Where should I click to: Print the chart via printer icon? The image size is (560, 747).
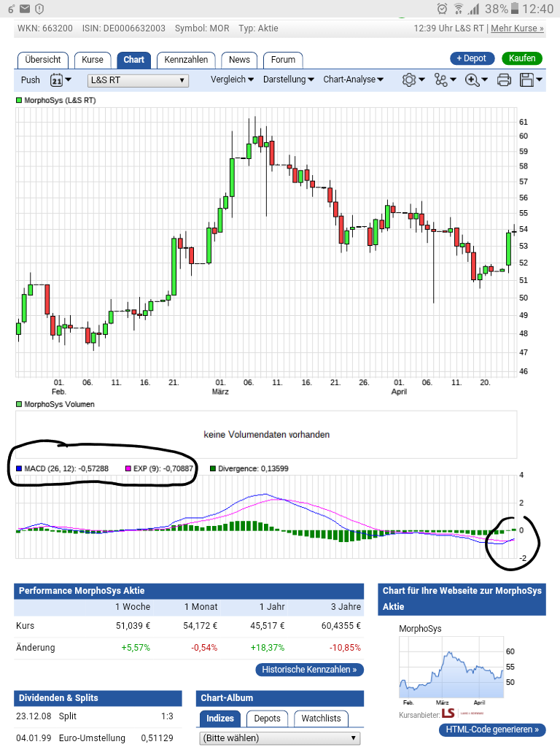point(504,80)
